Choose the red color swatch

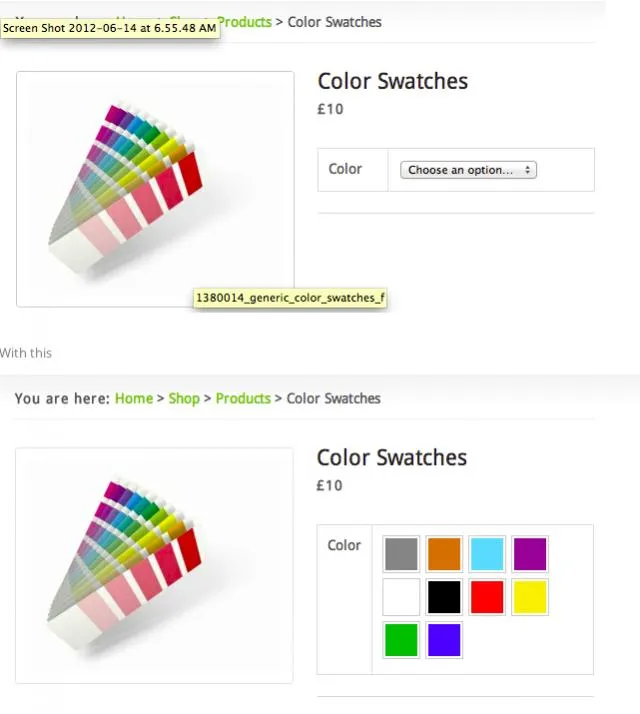coord(487,597)
